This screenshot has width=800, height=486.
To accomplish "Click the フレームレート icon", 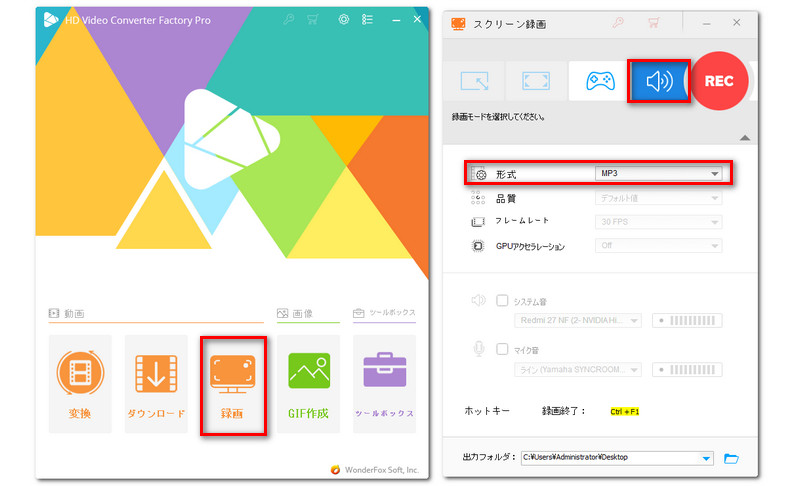I will coord(478,222).
